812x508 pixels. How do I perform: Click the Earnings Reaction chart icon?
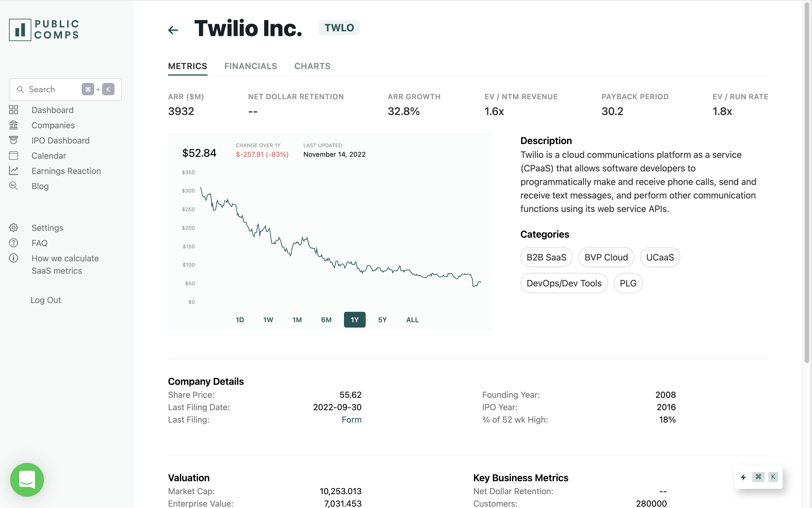coord(14,171)
